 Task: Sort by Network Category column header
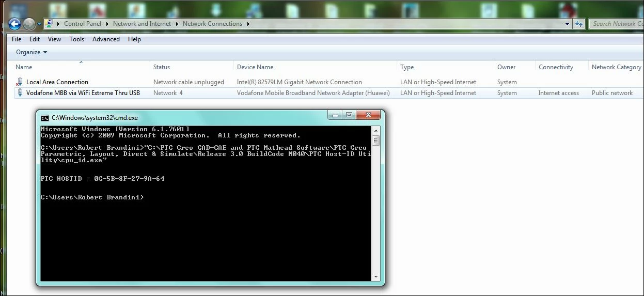coord(616,67)
